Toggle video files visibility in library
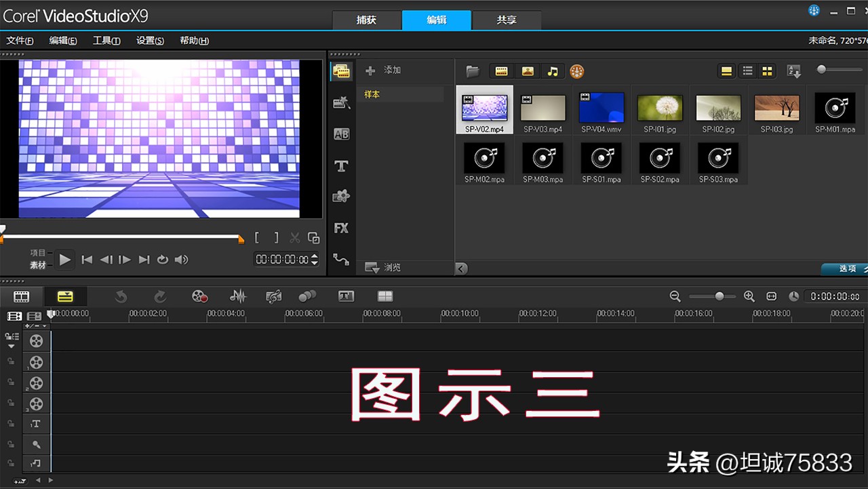868x489 pixels. [501, 71]
